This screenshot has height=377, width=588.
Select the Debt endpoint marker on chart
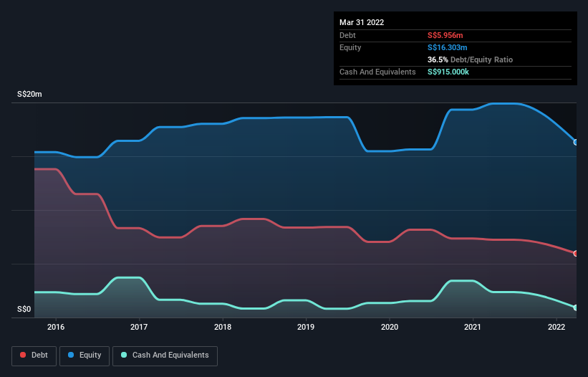point(576,254)
